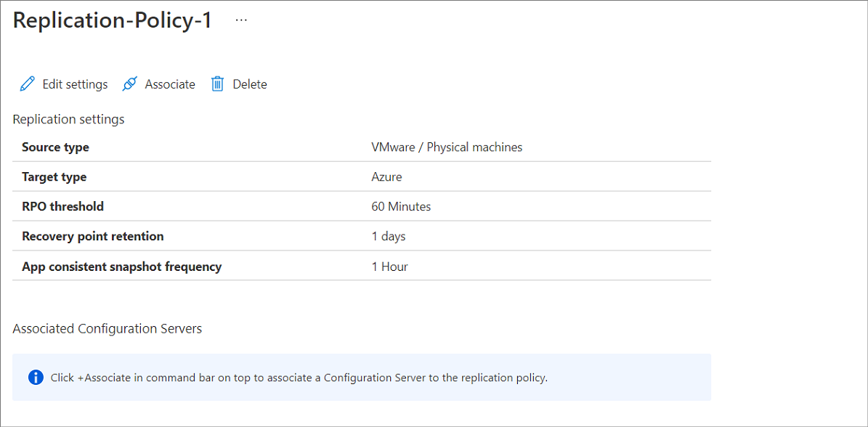
Task: Select the pencil glyph before Edit settings label
Action: click(x=27, y=84)
